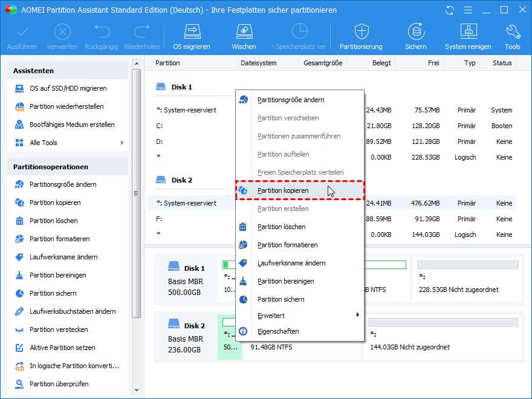Select Partition verstecken in the sidebar

click(59, 329)
